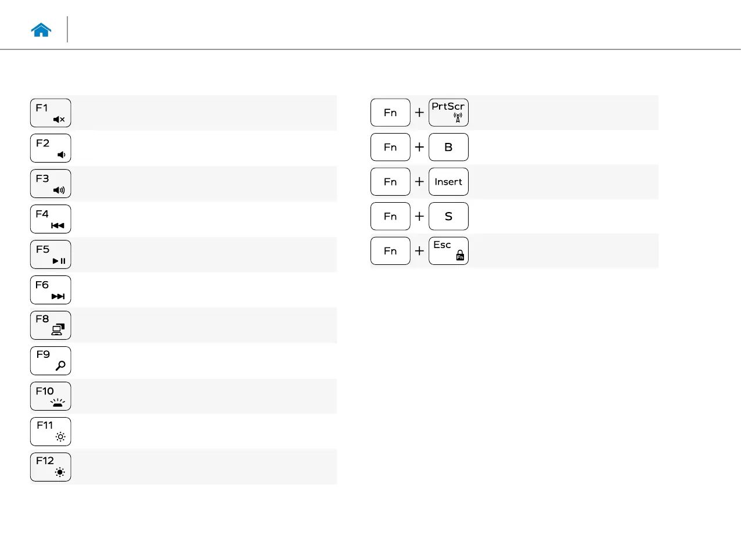Click the F11 brightness decrease key
Viewport: 741px width, 560px height.
pyautogui.click(x=51, y=432)
